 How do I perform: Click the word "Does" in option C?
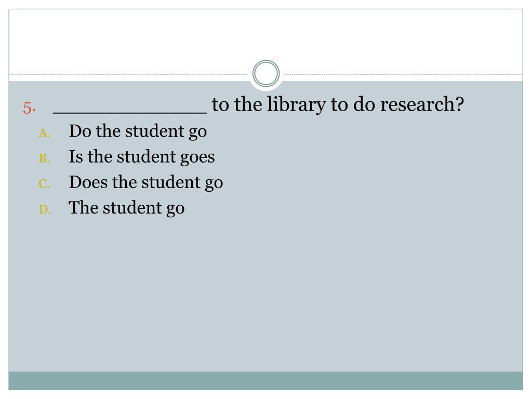[x=88, y=182]
